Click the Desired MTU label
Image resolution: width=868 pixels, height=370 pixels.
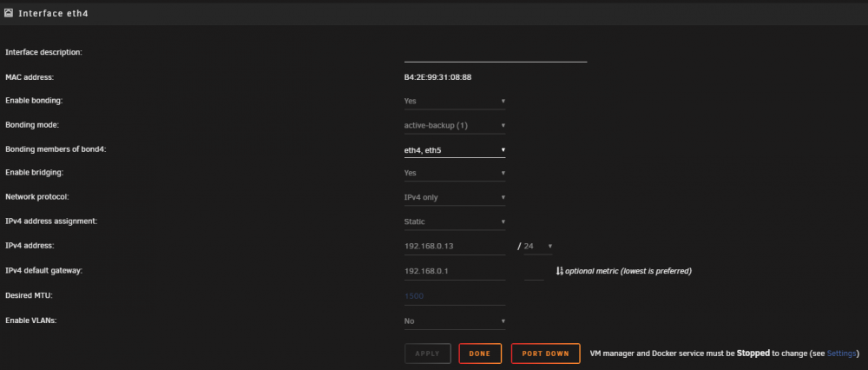pyautogui.click(x=29, y=296)
